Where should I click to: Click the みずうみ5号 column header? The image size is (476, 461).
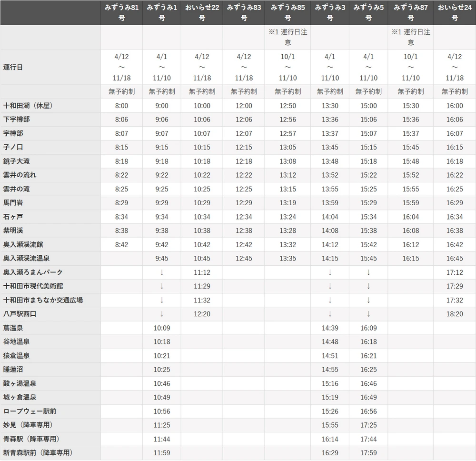[368, 13]
